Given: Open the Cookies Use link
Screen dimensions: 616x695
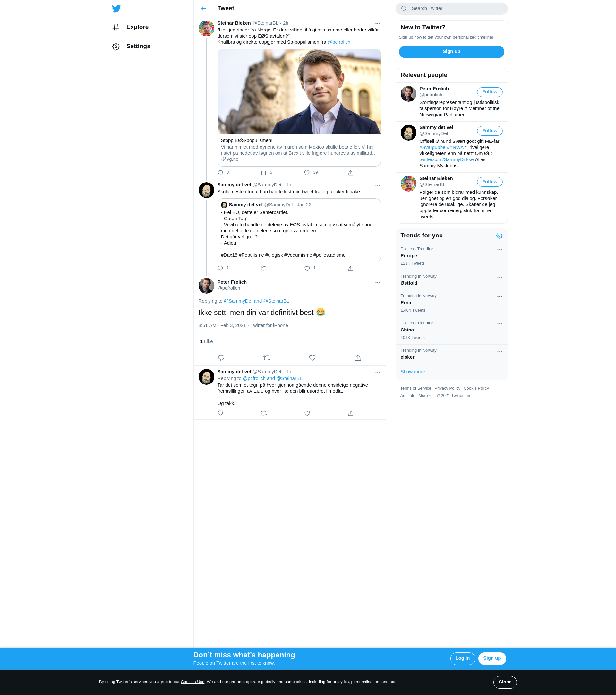Looking at the screenshot, I should [x=193, y=682].
